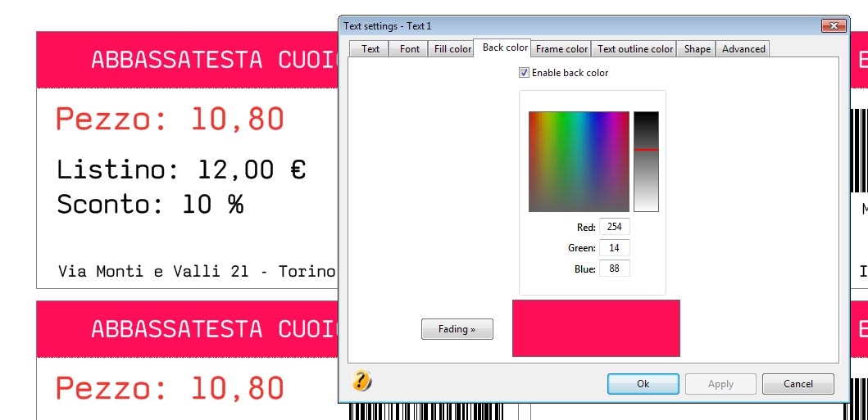This screenshot has width=868, height=420.
Task: Go to Text outline color tab
Action: point(634,48)
